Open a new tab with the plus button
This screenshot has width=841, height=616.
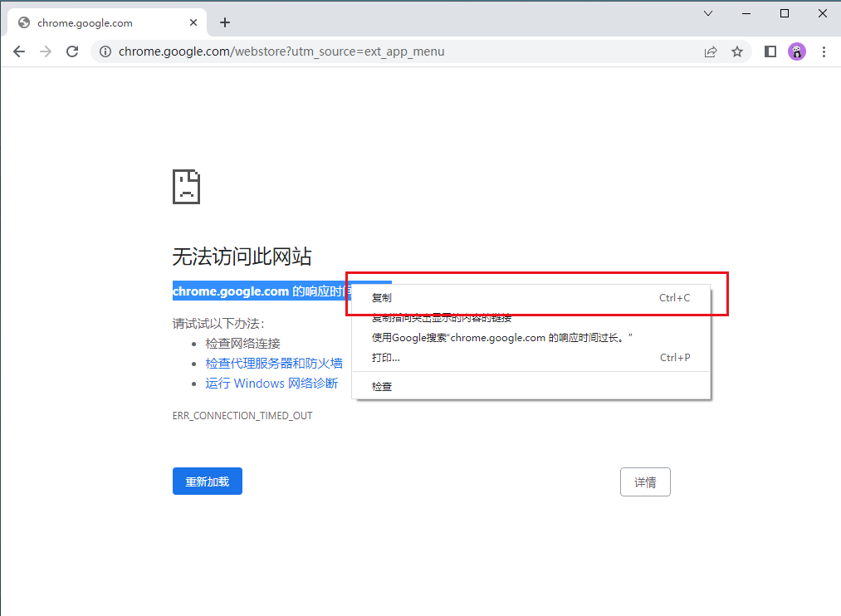225,22
